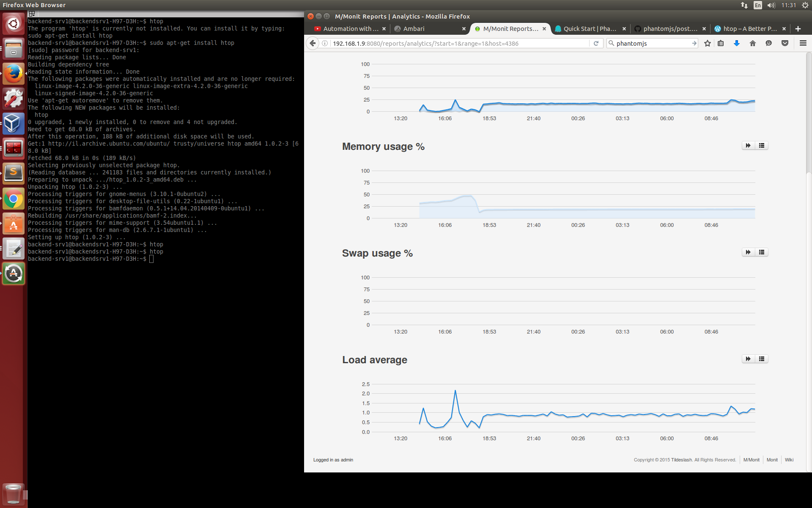This screenshot has width=812, height=508.
Task: Click fast-forward button beside Memory usage %
Action: [748, 146]
